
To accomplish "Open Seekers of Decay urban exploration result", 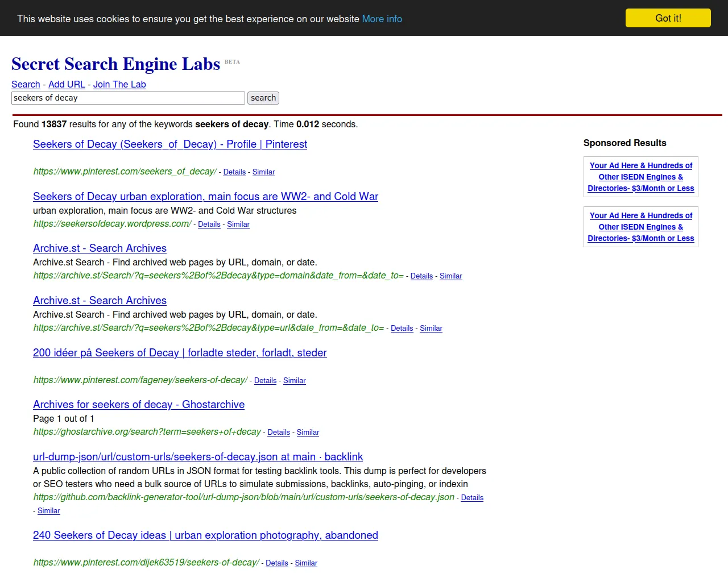I will point(205,197).
